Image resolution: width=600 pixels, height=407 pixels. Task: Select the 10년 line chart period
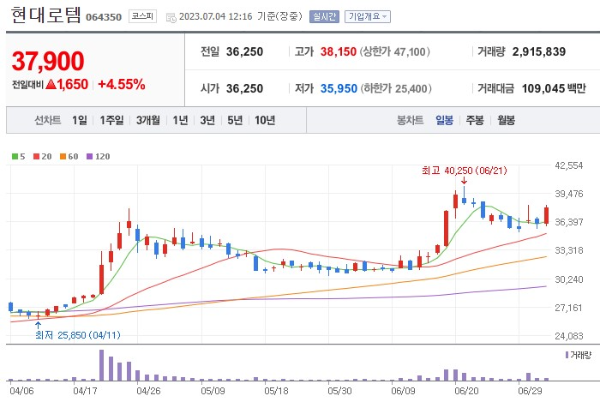point(265,120)
